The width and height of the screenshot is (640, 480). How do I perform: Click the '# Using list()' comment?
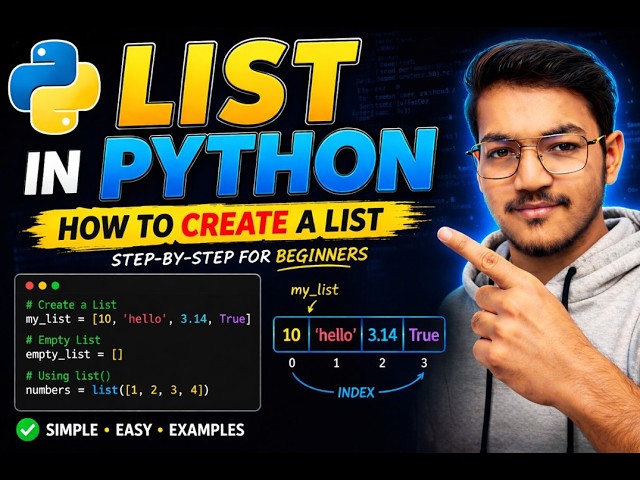pos(68,376)
